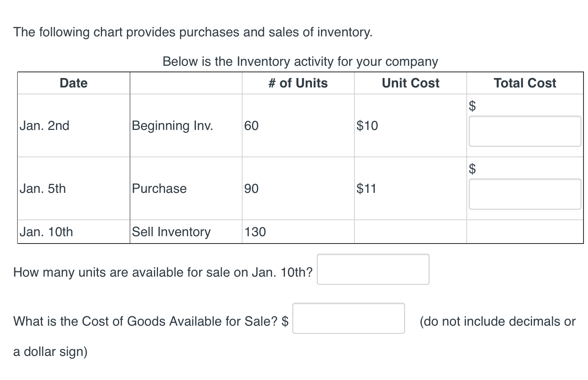The width and height of the screenshot is (588, 380).
Task: Click the Unit Cost column header
Action: (x=410, y=83)
